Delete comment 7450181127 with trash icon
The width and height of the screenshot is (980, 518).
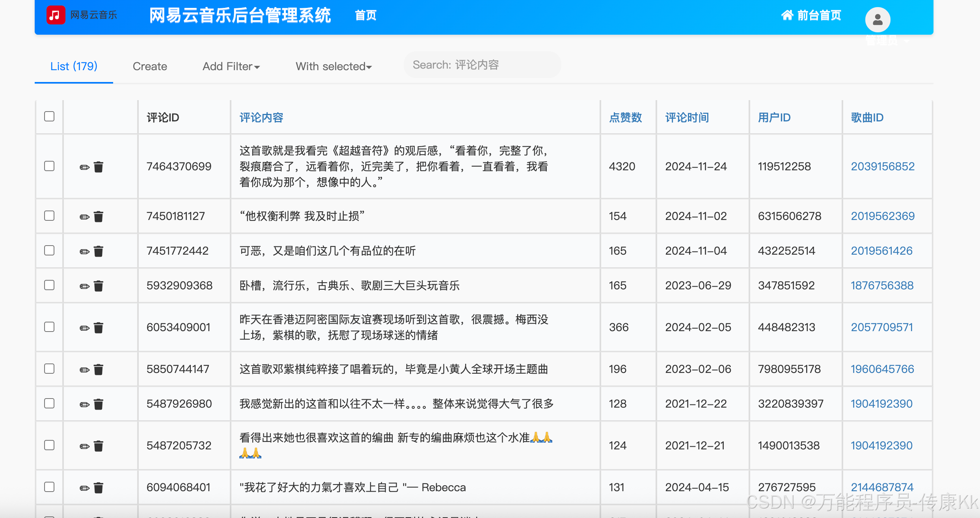click(99, 217)
